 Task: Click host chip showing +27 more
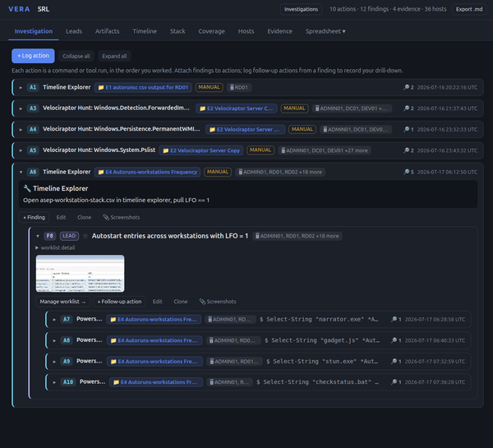click(325, 150)
